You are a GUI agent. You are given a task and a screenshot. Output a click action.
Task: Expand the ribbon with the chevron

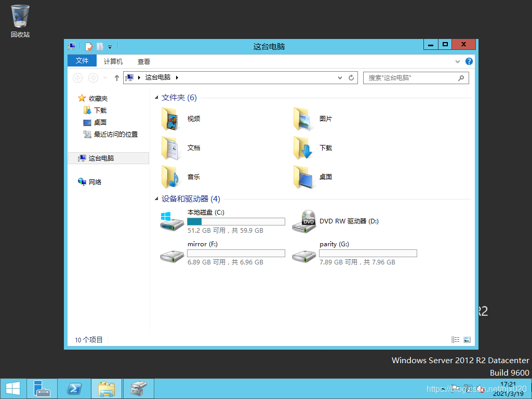tap(458, 61)
